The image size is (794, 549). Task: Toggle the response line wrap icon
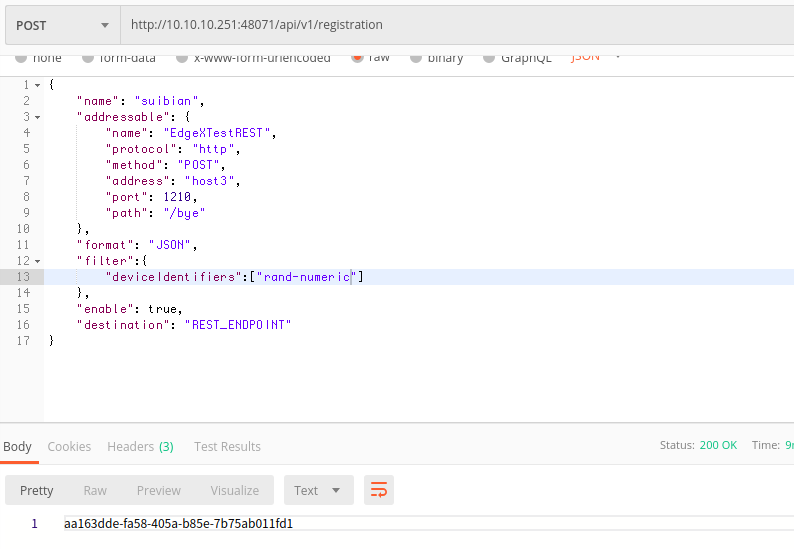pyautogui.click(x=379, y=490)
